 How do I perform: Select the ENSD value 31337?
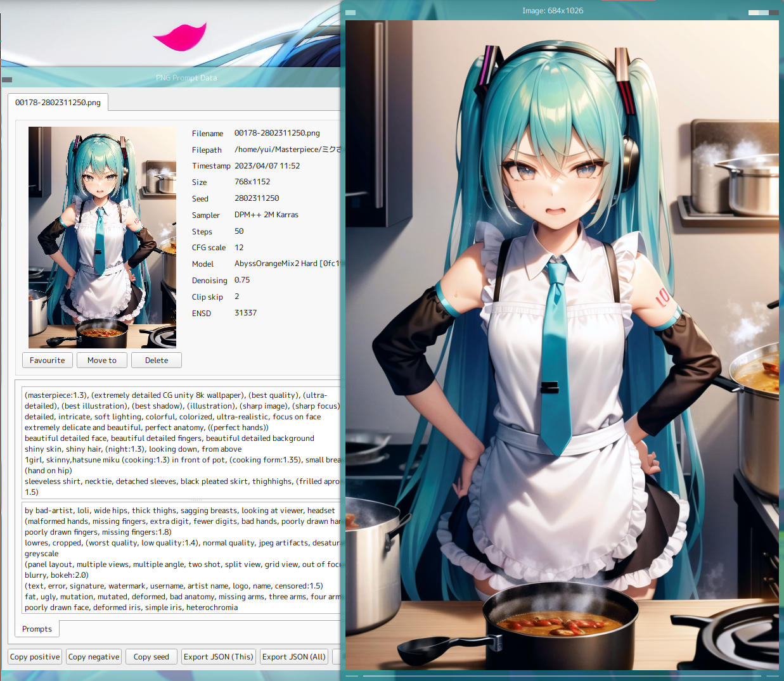click(245, 313)
